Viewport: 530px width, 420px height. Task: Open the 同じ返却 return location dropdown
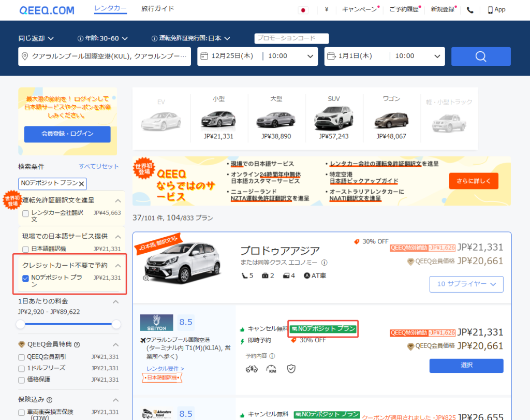point(36,38)
